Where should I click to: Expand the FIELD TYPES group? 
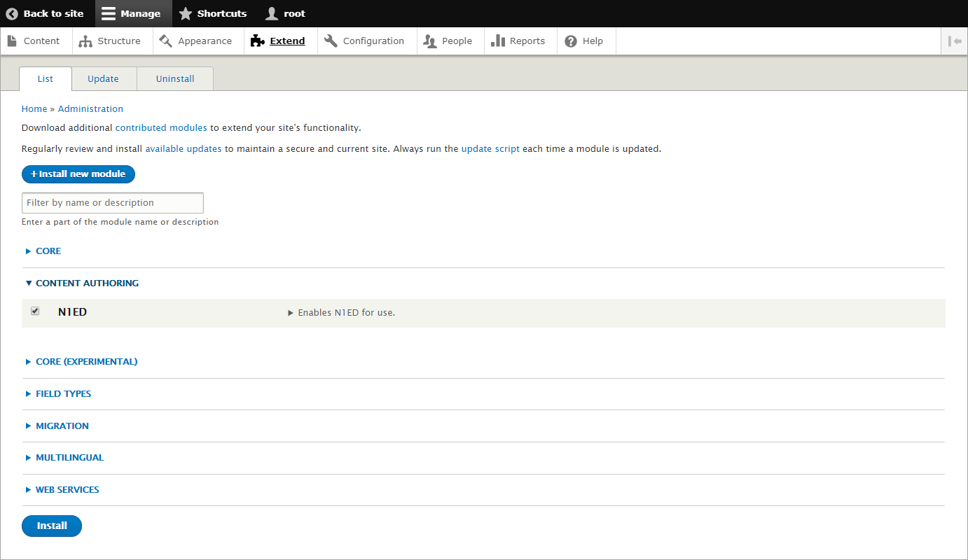click(63, 394)
